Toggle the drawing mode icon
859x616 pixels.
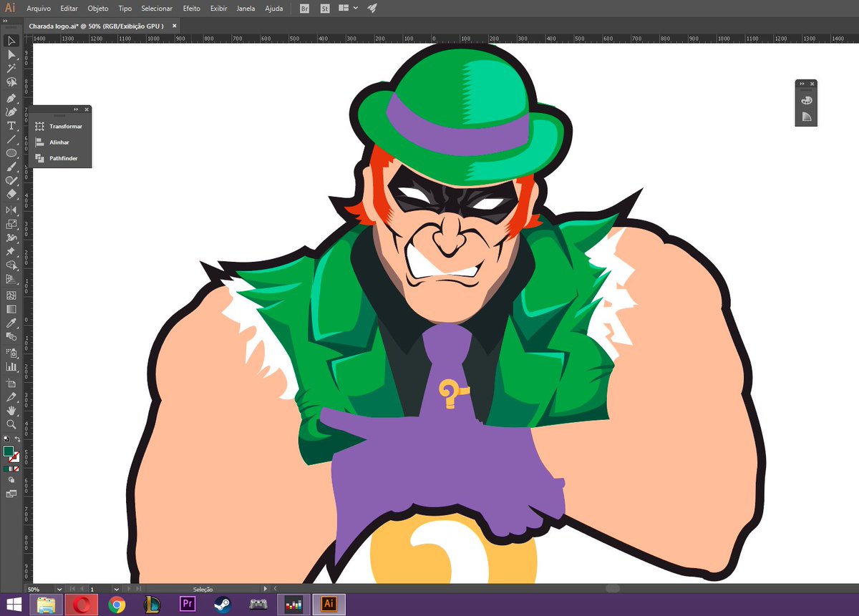pyautogui.click(x=11, y=480)
